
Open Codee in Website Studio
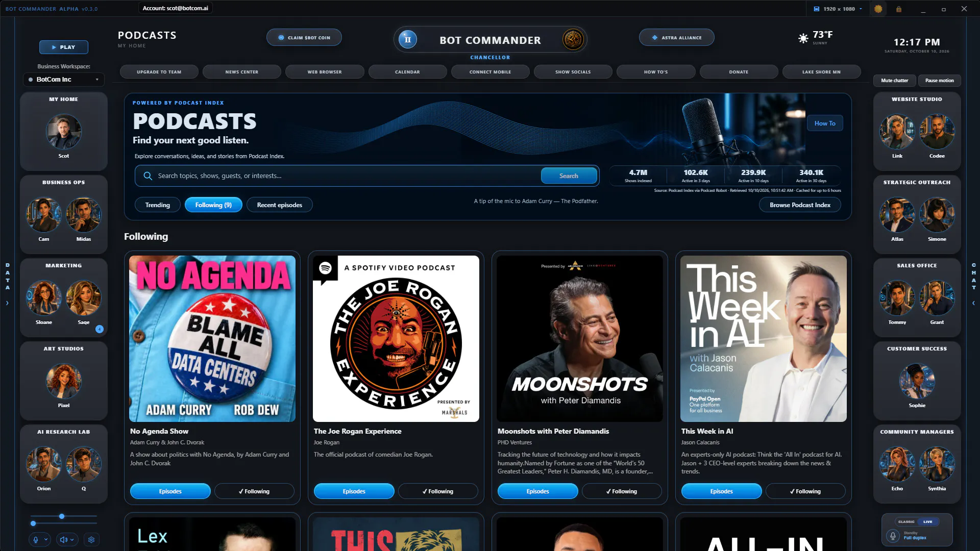point(937,132)
